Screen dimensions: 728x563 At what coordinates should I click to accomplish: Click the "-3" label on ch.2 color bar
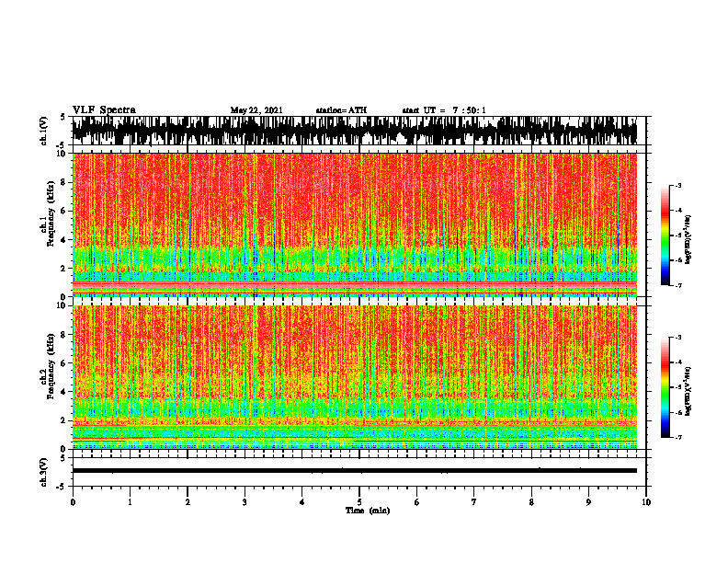pos(678,338)
